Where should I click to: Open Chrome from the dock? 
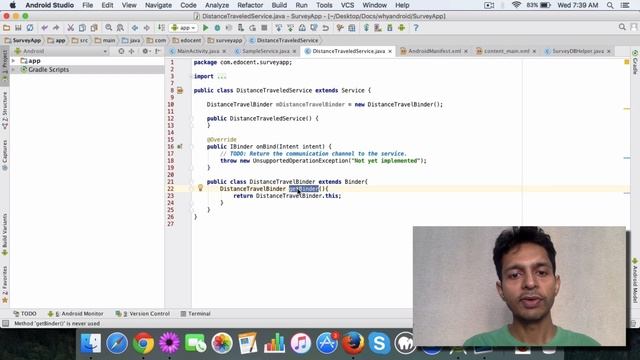[x=143, y=343]
